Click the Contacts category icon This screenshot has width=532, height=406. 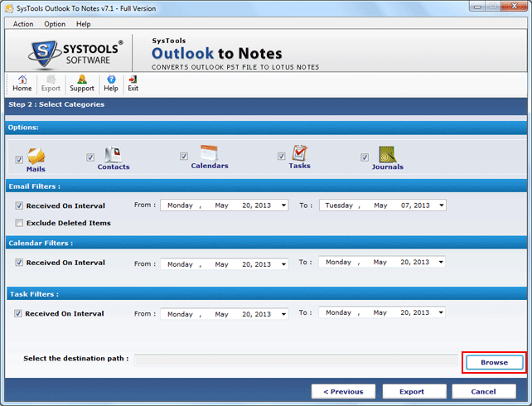point(113,154)
